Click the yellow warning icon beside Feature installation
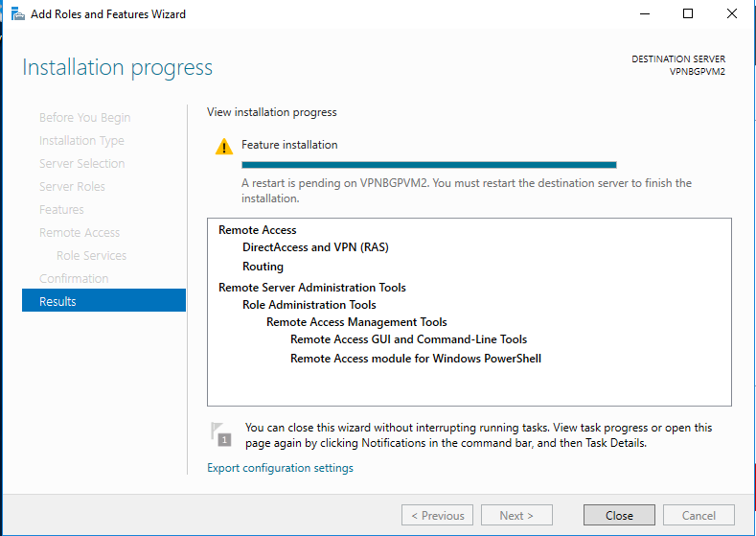This screenshot has height=536, width=756. (223, 146)
